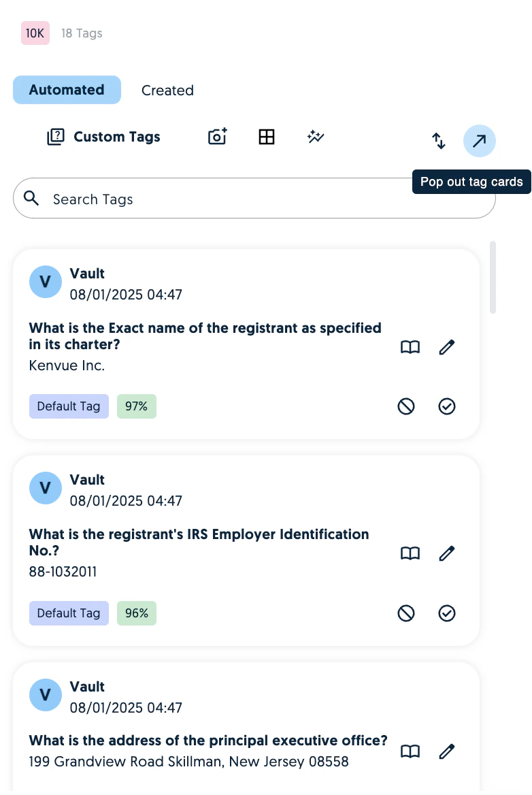Click the camera snapshot icon
Screen dimensions: 532x795
point(218,136)
